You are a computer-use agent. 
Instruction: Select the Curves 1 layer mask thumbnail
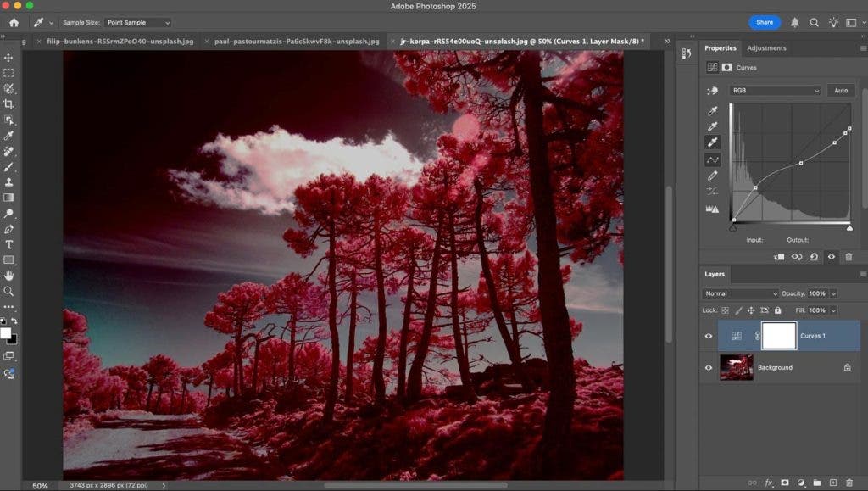tap(779, 336)
